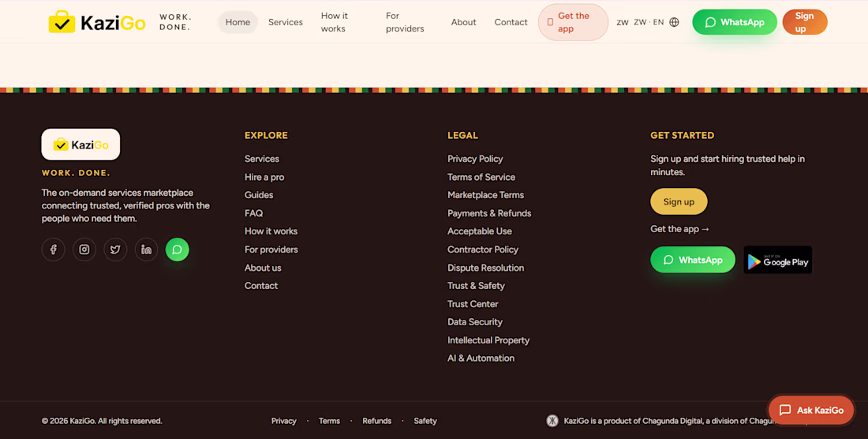This screenshot has height=439, width=868.
Task: Open the Ask KaziGo chat button
Action: [x=811, y=411]
